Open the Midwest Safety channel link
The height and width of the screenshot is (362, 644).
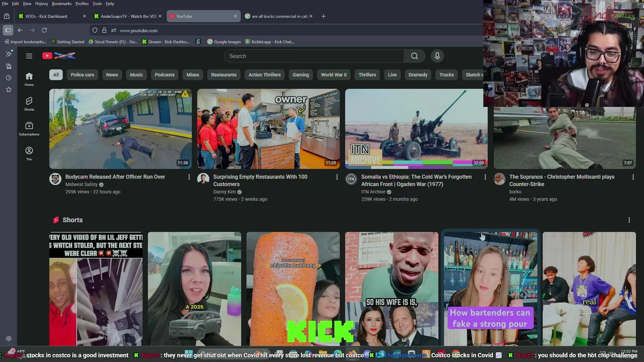click(x=81, y=185)
